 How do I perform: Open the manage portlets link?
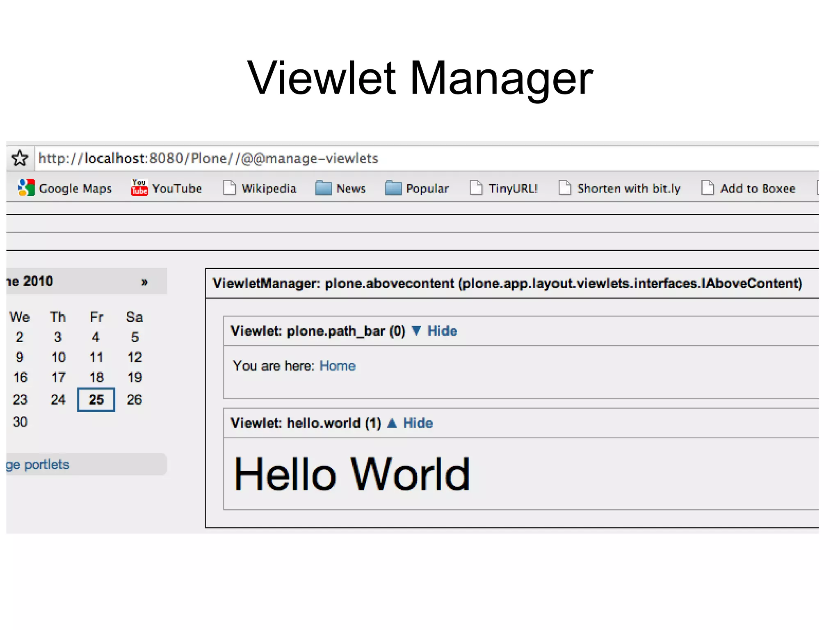click(38, 465)
